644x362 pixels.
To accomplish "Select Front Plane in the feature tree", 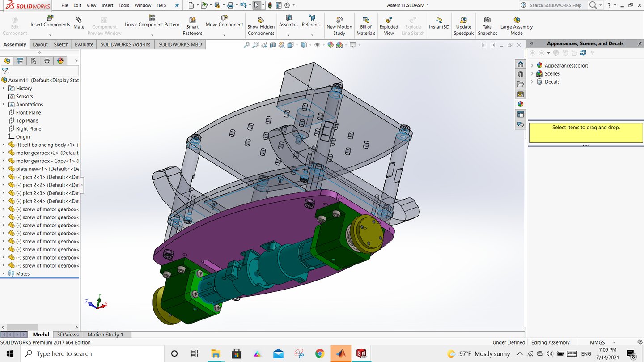I will click(28, 113).
